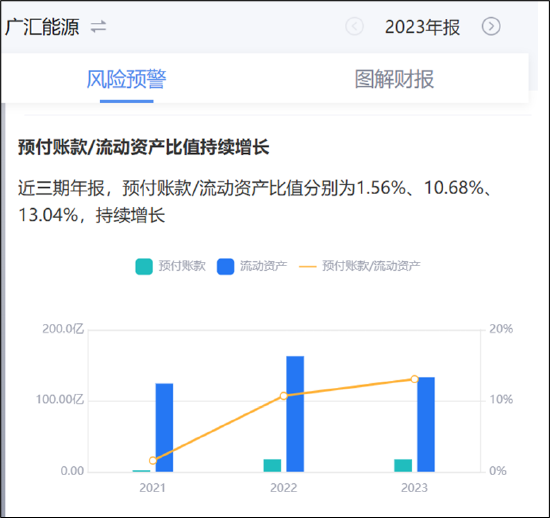This screenshot has height=518, width=550.
Task: Click the 2021 blue 流动资产 bar
Action: (164, 428)
